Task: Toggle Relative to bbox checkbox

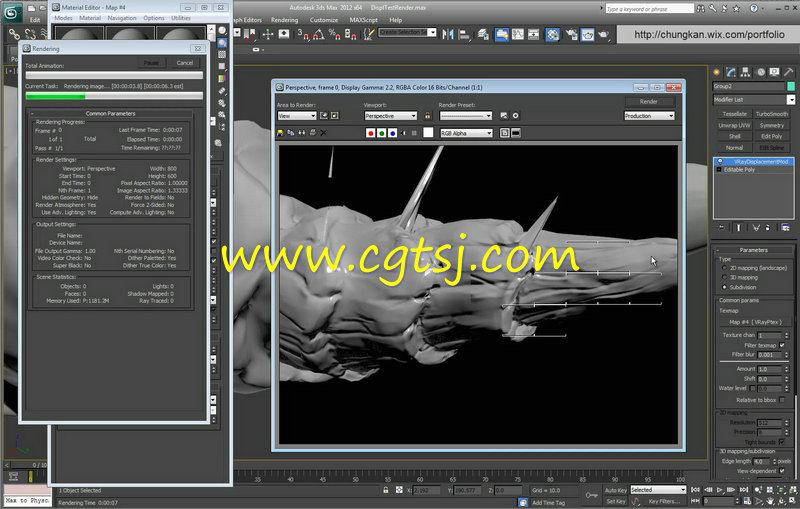Action: [x=782, y=400]
